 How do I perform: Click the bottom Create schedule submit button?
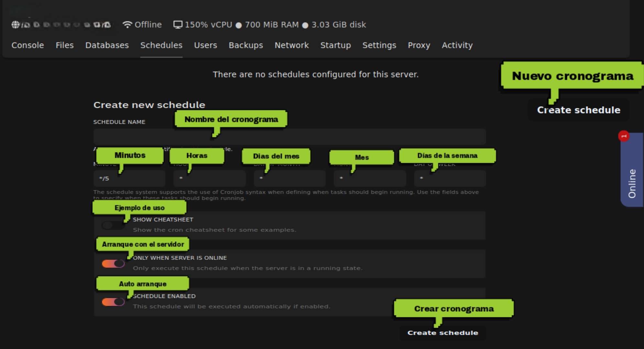coord(443,333)
